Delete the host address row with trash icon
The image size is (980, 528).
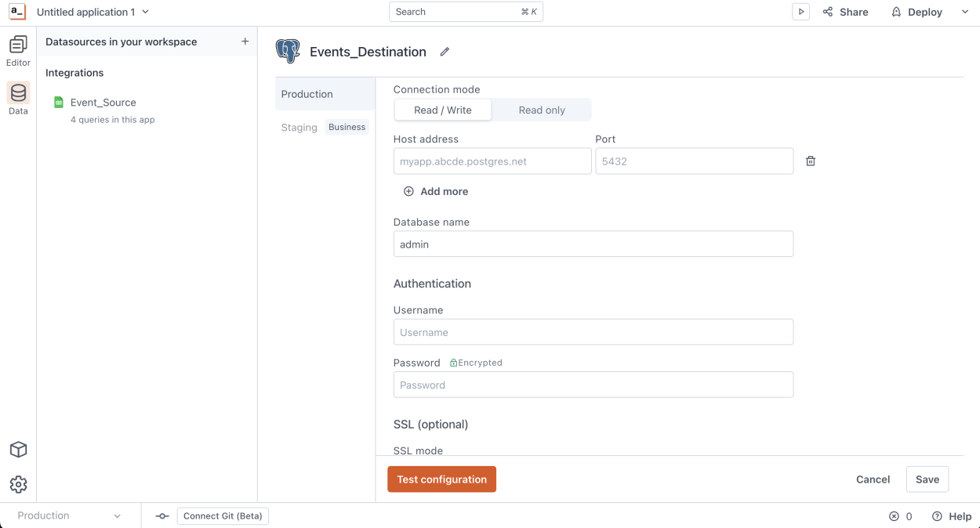811,161
